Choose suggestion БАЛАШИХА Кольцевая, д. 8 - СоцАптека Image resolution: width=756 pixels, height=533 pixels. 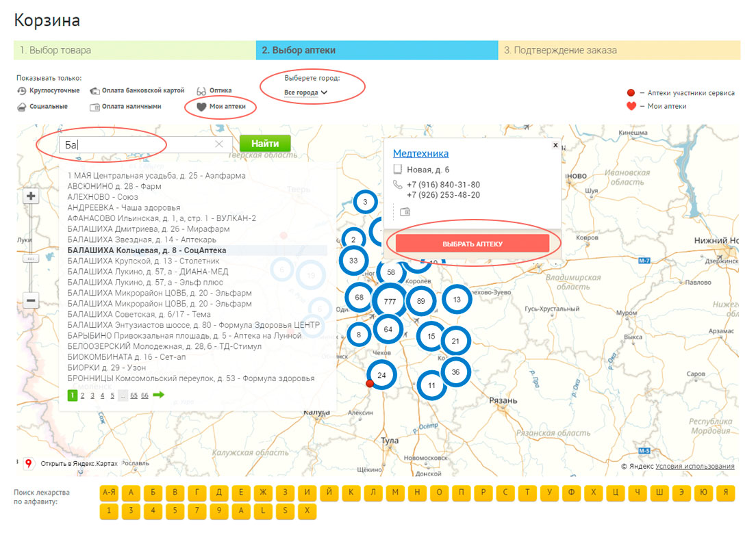(147, 250)
